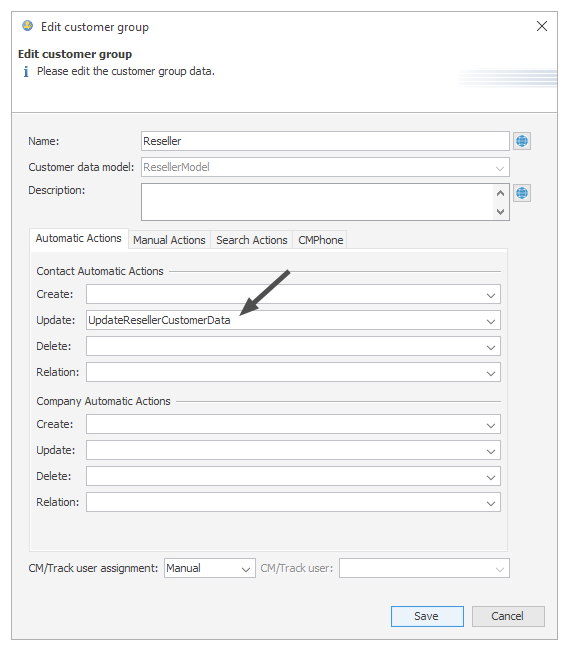Open the CMPhone tab
Viewport: 570px width, 652px height.
pyautogui.click(x=320, y=240)
